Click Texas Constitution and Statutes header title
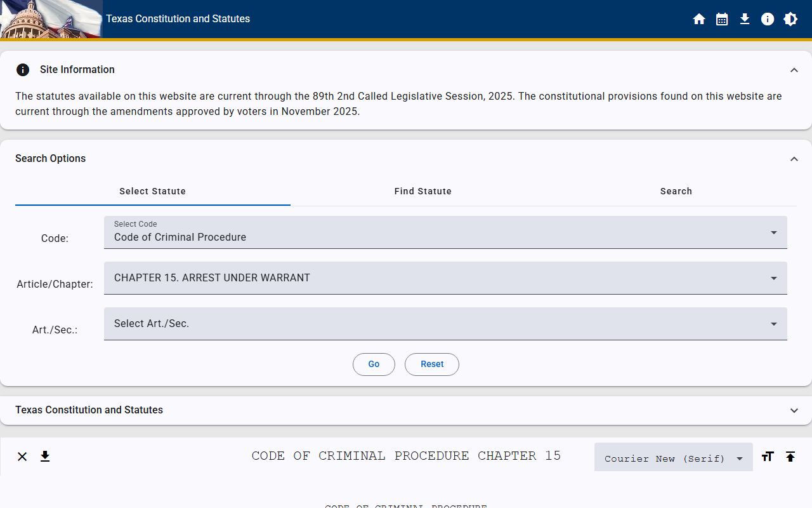This screenshot has width=812, height=508. pos(178,19)
